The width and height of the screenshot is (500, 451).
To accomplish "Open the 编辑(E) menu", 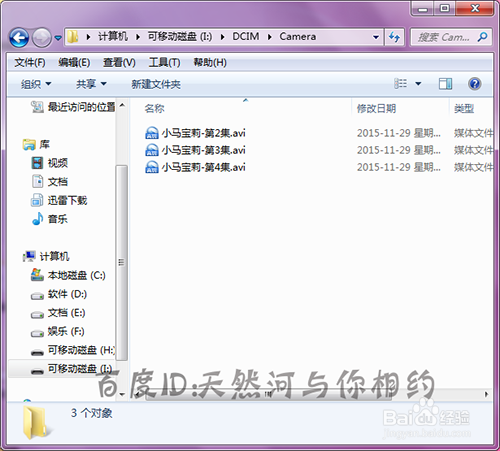I will (x=74, y=62).
